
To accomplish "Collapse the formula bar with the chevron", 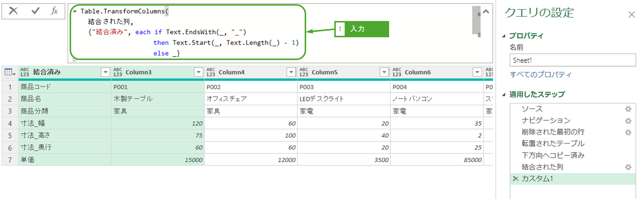I will pyautogui.click(x=486, y=12).
